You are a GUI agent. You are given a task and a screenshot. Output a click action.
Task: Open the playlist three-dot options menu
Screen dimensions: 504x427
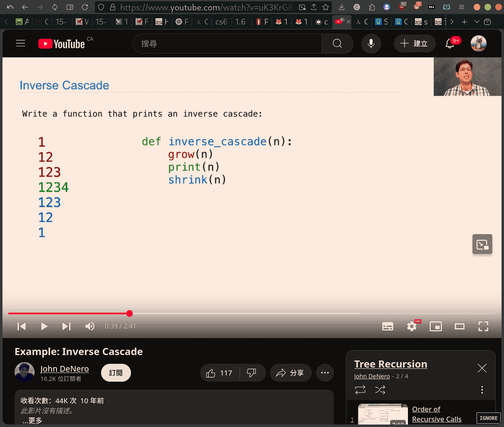click(482, 390)
